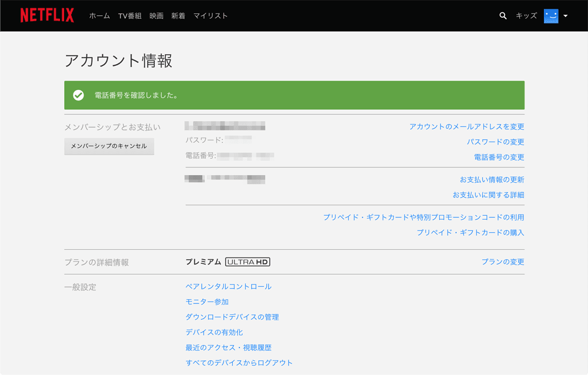Click the メンバーシップのキャンセル button

[109, 146]
